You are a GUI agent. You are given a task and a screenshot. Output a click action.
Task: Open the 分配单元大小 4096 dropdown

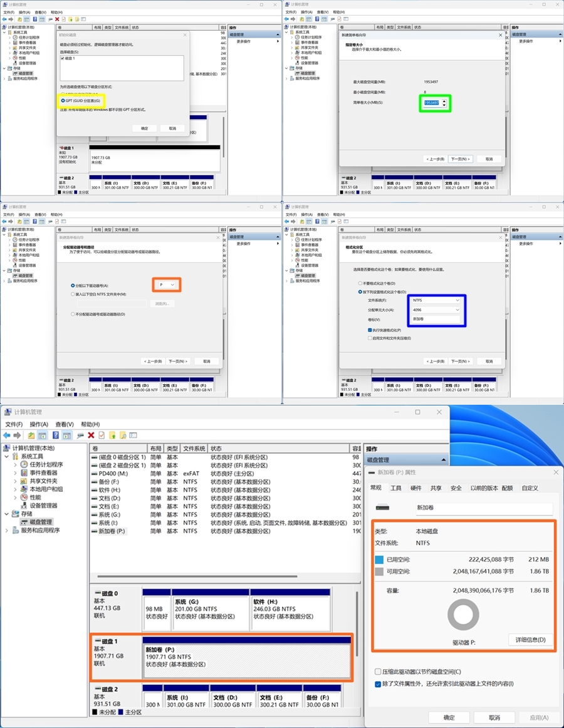tap(436, 309)
